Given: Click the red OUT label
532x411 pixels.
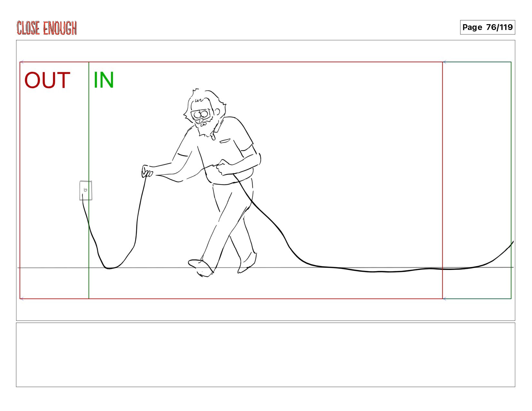Looking at the screenshot, I should [x=47, y=80].
